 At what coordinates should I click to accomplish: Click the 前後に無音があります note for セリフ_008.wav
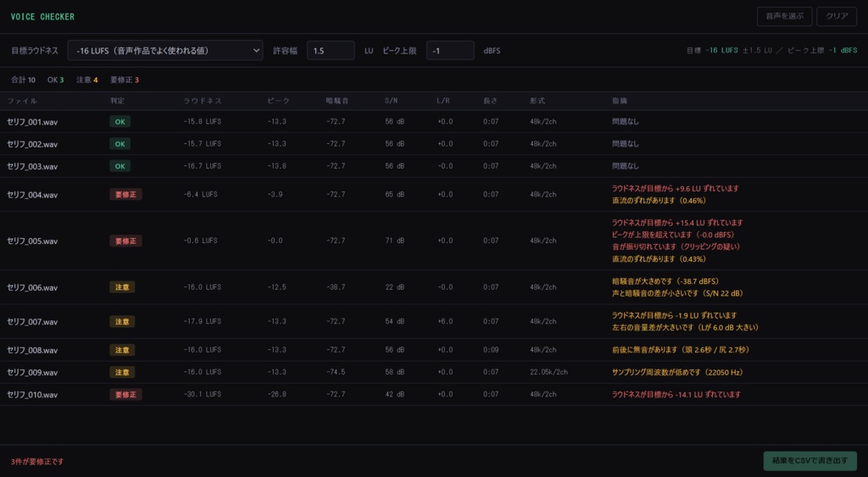point(681,350)
